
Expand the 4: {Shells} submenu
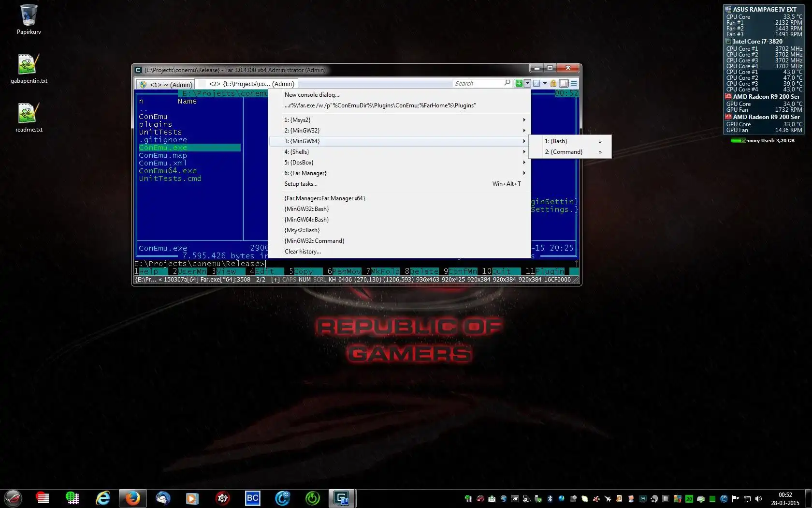pos(400,152)
